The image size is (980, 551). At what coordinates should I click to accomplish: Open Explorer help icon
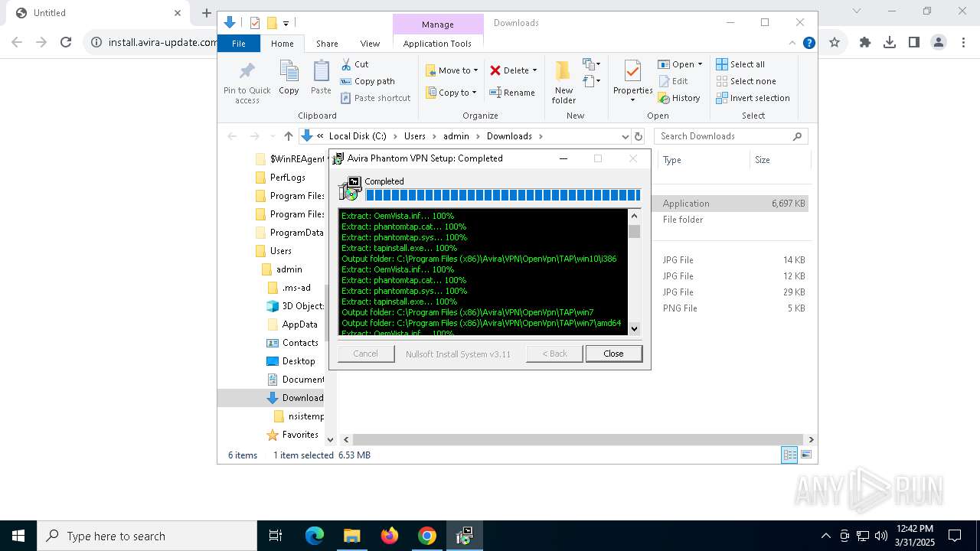tap(808, 43)
